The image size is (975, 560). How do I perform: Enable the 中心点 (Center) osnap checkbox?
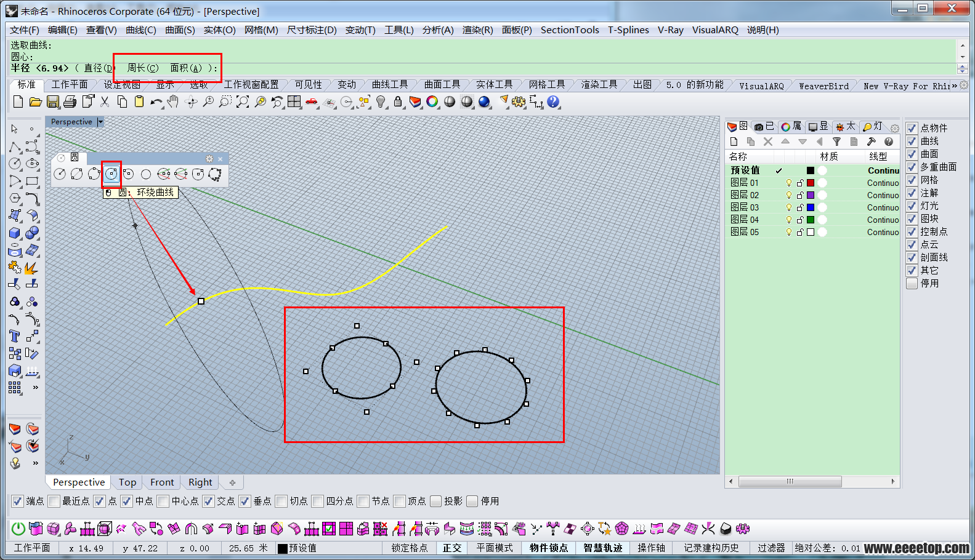pyautogui.click(x=163, y=501)
